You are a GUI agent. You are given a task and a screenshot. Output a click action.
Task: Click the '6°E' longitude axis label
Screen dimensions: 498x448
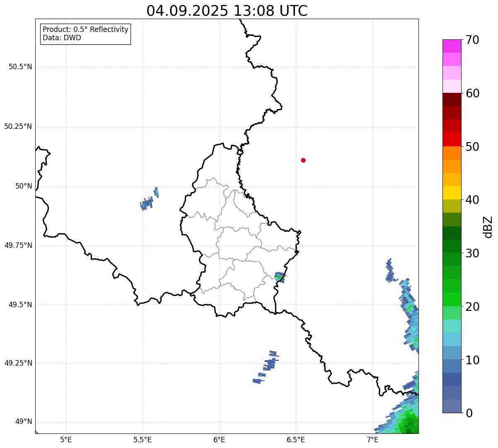(x=219, y=439)
